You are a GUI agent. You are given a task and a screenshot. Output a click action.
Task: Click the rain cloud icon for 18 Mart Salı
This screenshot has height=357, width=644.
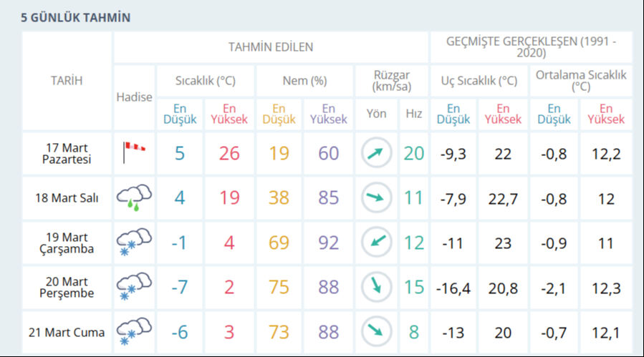point(134,197)
